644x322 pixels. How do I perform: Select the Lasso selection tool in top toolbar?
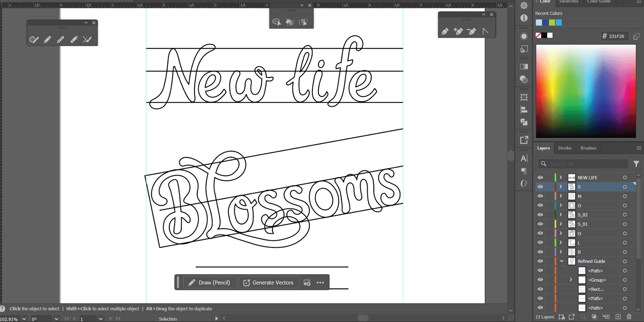pos(276,22)
